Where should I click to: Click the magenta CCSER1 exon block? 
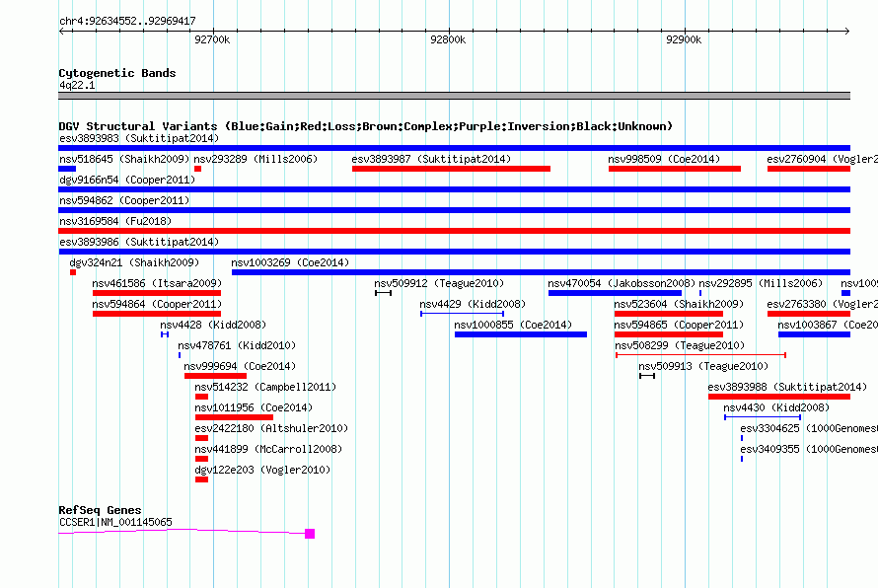pos(310,534)
